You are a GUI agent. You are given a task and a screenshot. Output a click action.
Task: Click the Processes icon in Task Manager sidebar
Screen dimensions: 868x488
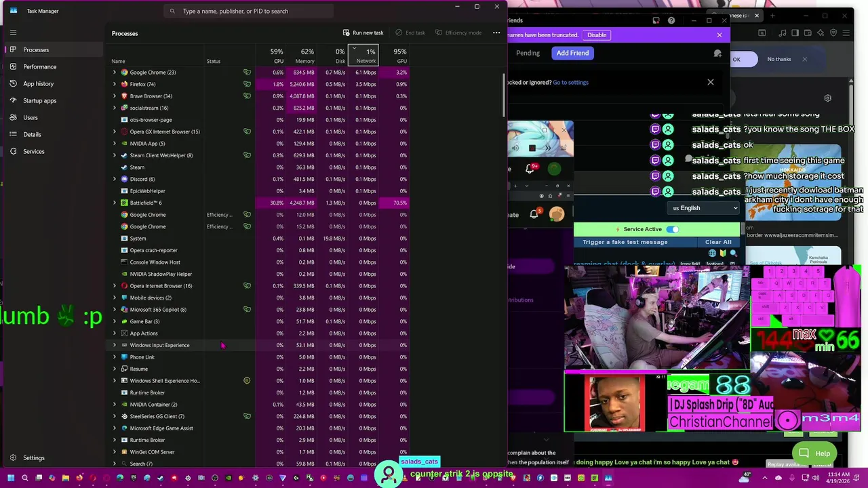13,49
